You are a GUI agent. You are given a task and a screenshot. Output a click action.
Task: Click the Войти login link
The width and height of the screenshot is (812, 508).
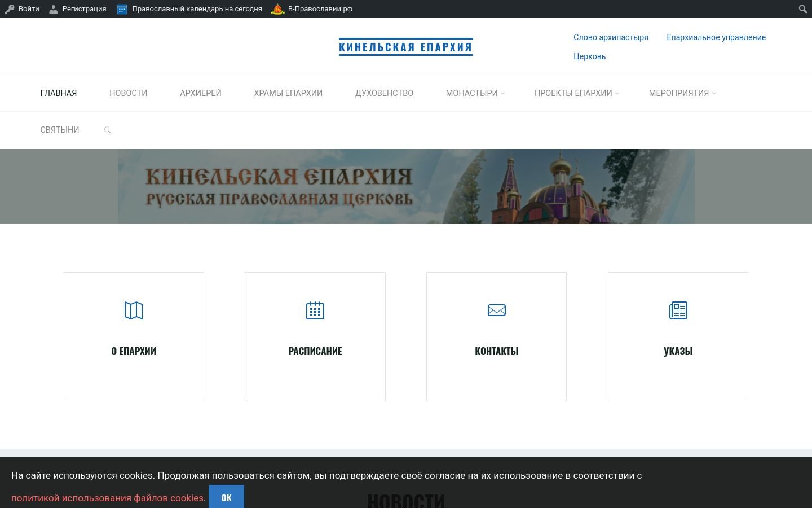pyautogui.click(x=29, y=9)
